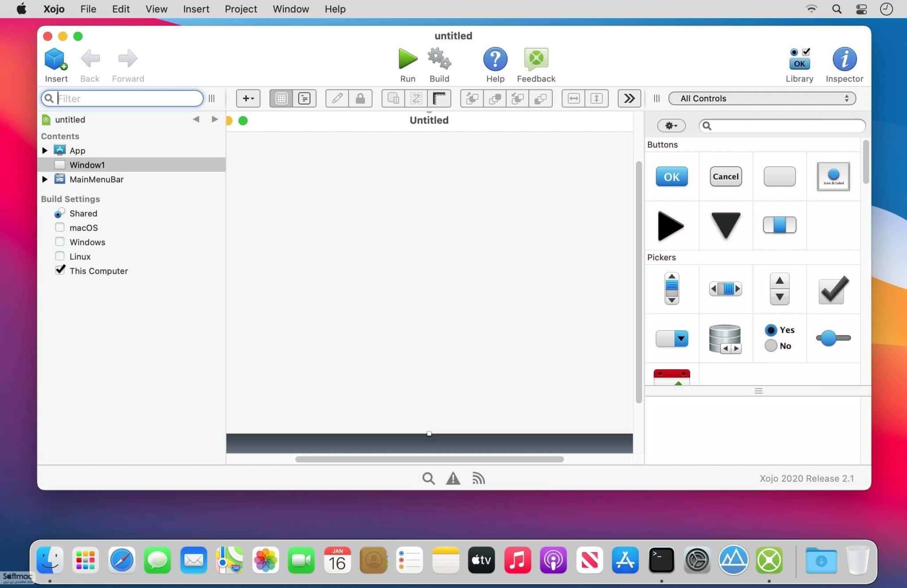Click the pencil edit toolbar icon
This screenshot has height=588, width=907.
337,98
